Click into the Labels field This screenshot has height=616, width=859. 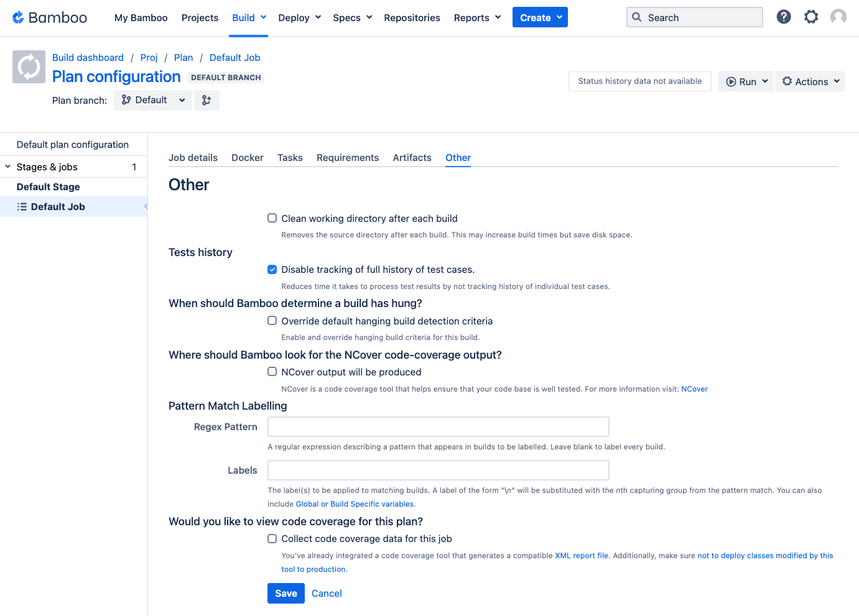coord(439,471)
